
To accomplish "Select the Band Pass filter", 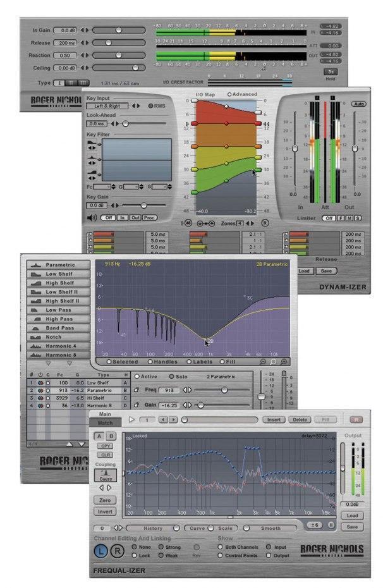I will tap(59, 328).
